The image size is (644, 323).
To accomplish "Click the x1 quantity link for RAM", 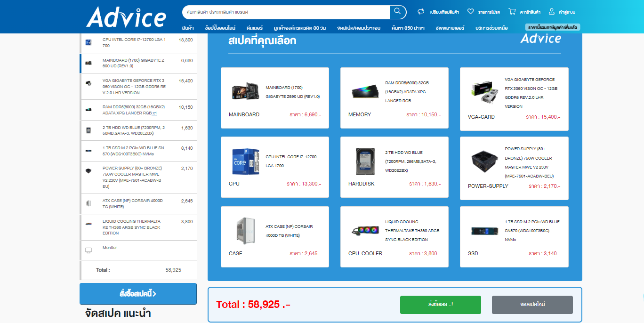I will (x=155, y=113).
